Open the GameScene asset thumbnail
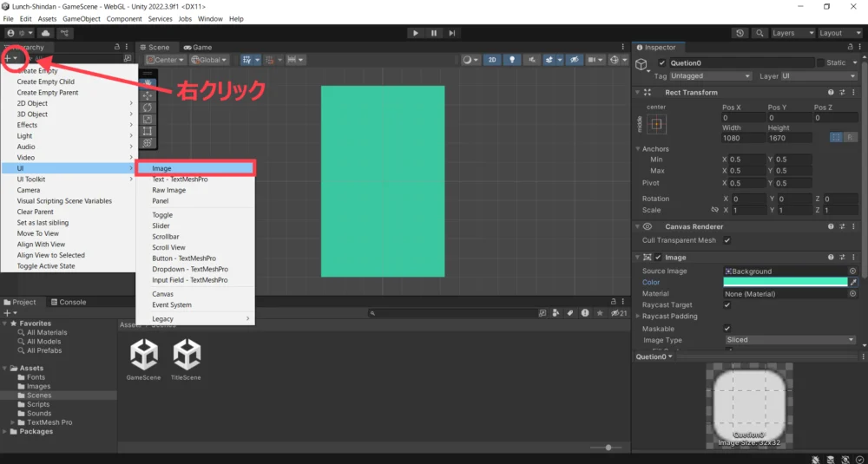This screenshot has width=868, height=464. coord(143,355)
